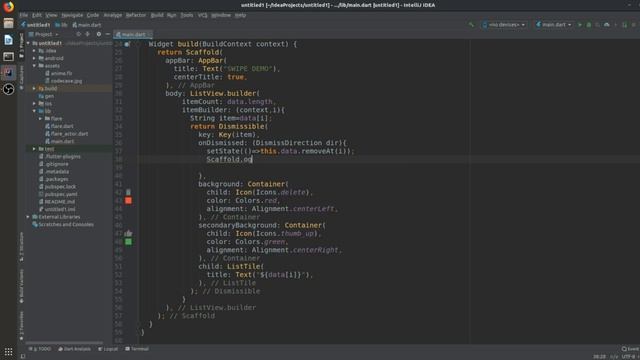
Task: Toggle the Structure side tool tab
Action: 22,247
